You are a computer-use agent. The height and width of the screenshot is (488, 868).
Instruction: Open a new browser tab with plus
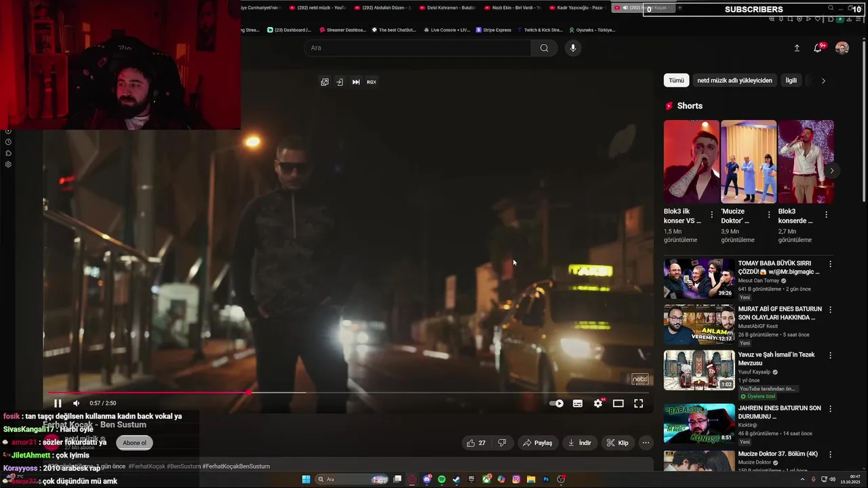679,7
